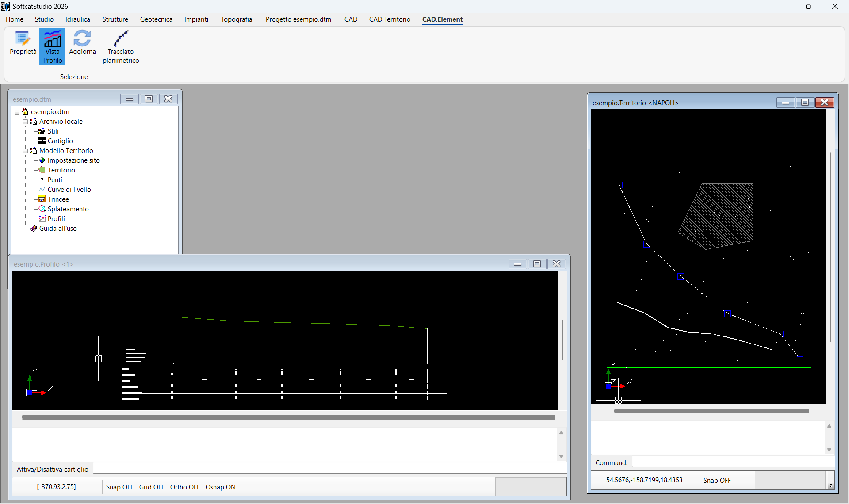This screenshot has height=504, width=849.
Task: Select the CAD.Element tab
Action: 443,19
